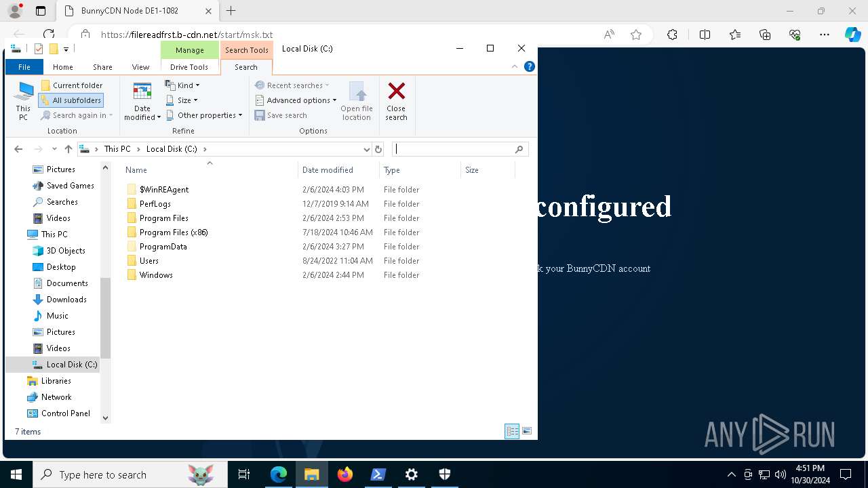Open Size filter dropdown
This screenshot has height=488, width=868.
point(182,100)
